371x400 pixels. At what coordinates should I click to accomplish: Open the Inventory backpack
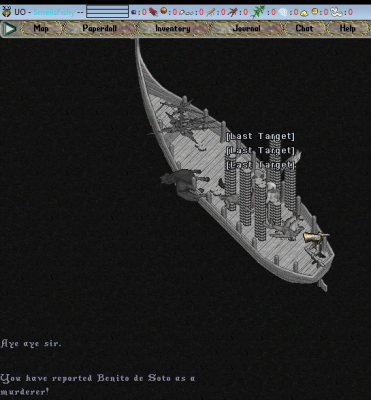[173, 29]
